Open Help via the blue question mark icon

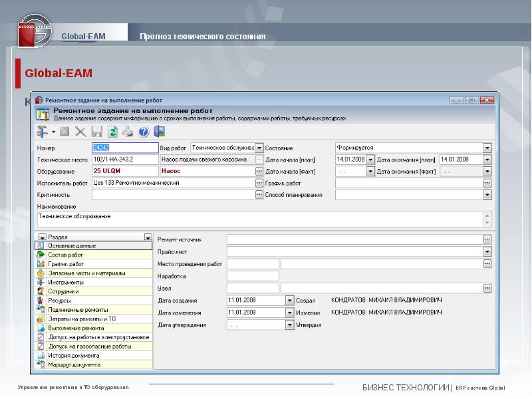(142, 132)
